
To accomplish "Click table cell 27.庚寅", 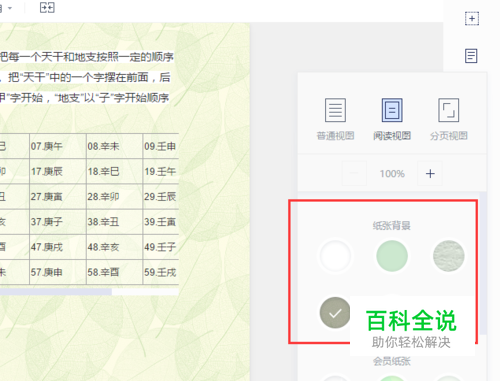I will coord(58,197).
